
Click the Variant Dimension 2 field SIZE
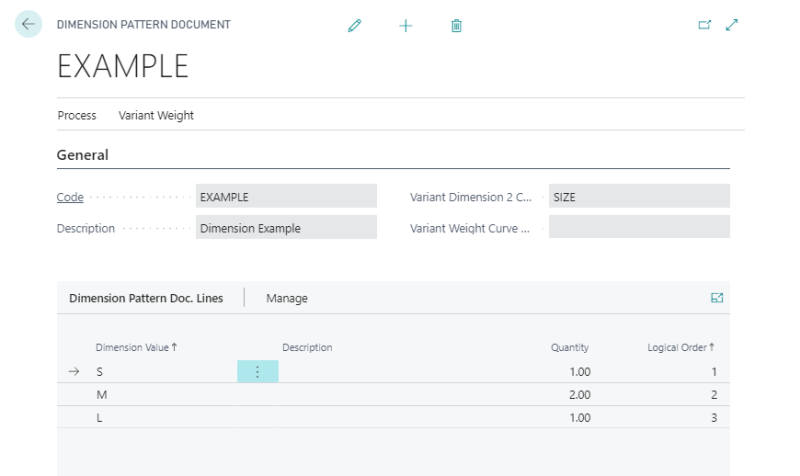click(x=639, y=197)
